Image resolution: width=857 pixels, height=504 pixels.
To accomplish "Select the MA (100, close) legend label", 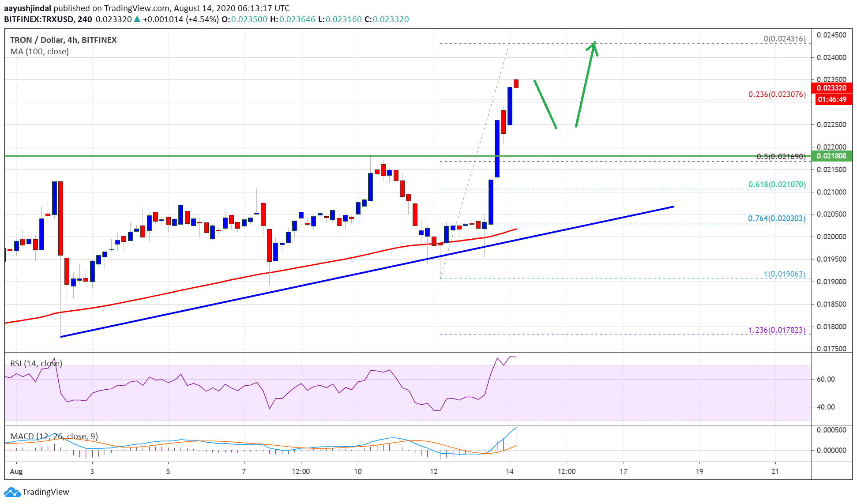I will click(x=39, y=51).
